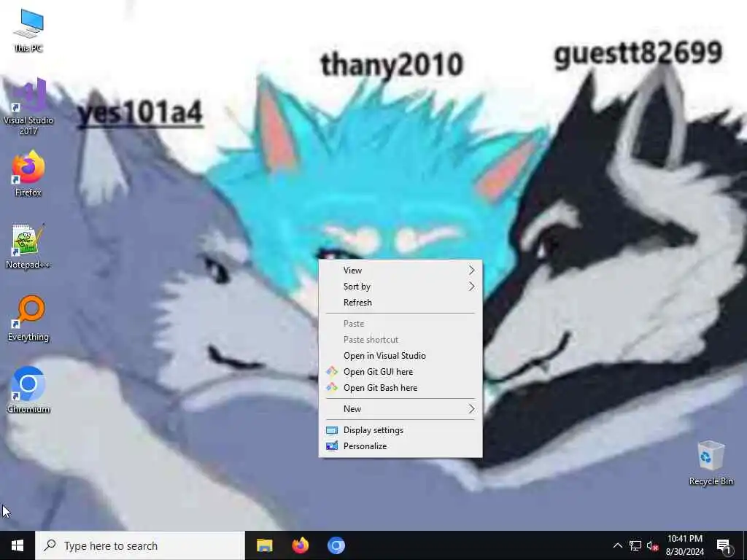Select the Chromium desktop shortcut
This screenshot has height=560, width=747.
pos(28,390)
